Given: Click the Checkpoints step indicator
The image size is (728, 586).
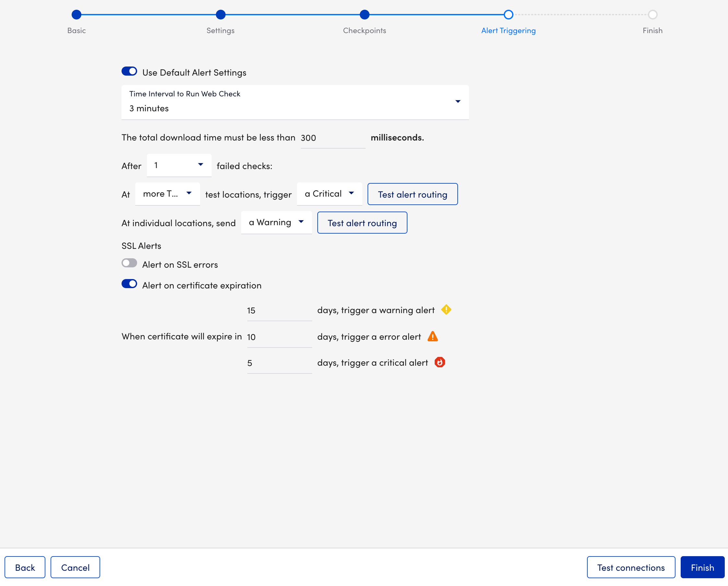Looking at the screenshot, I should [x=364, y=14].
